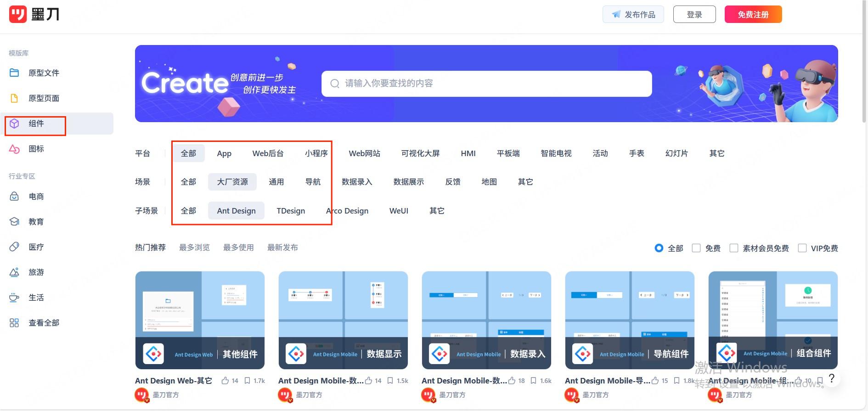Click bookmark icon showing 1.8k
Viewport: 868px width, 411px height.
coord(677,380)
